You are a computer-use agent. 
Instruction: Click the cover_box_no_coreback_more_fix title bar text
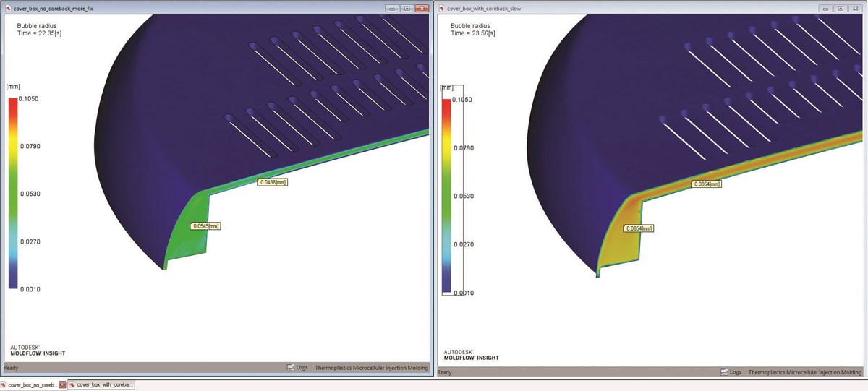[x=54, y=9]
